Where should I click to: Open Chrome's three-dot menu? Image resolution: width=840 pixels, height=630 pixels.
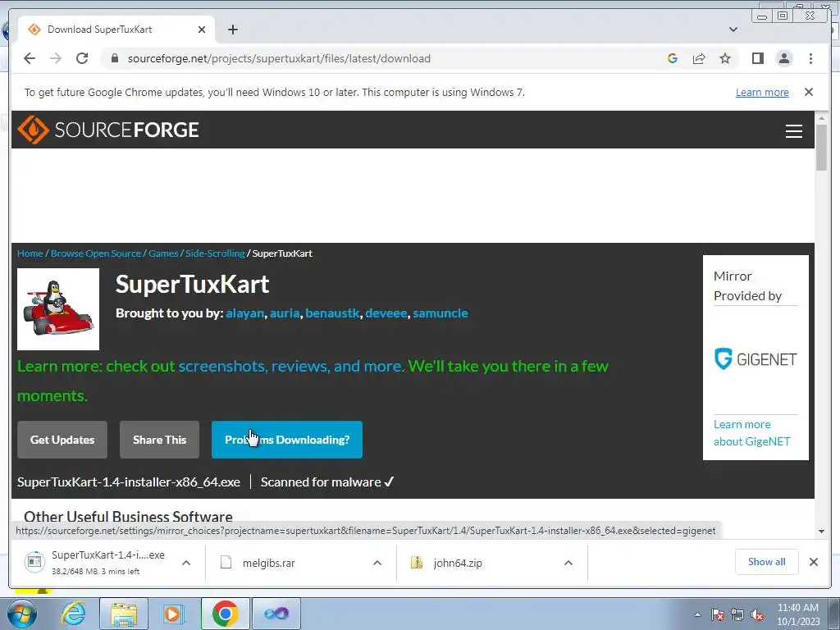(810, 58)
